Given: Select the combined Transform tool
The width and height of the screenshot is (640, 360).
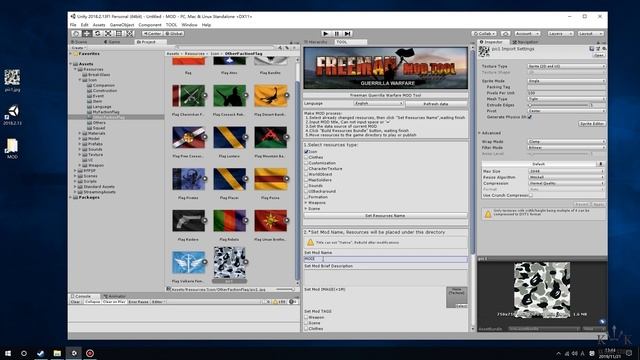Looking at the screenshot, I should (x=129, y=33).
